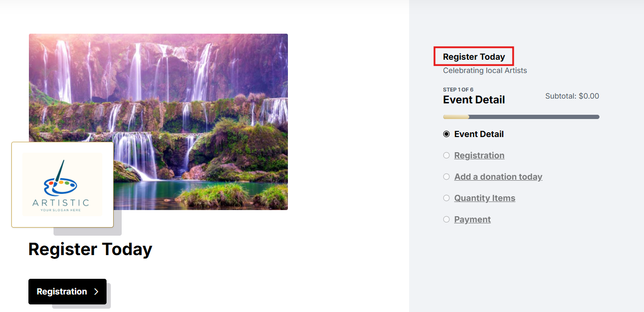
Task: Click the large Register Today heading below the logo
Action: click(x=90, y=249)
